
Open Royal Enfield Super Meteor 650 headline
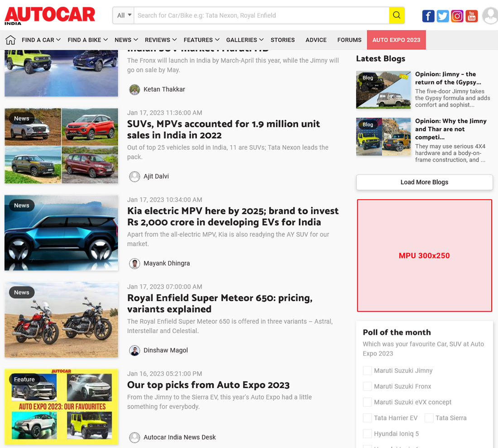click(x=220, y=303)
